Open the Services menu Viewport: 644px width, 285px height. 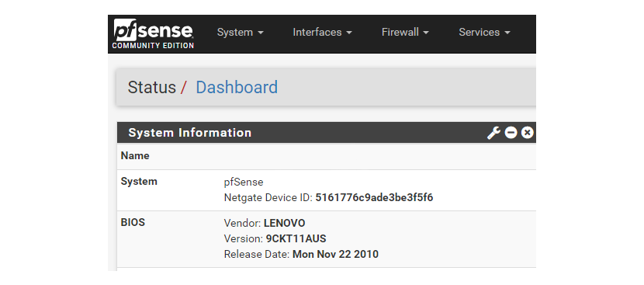pos(484,32)
